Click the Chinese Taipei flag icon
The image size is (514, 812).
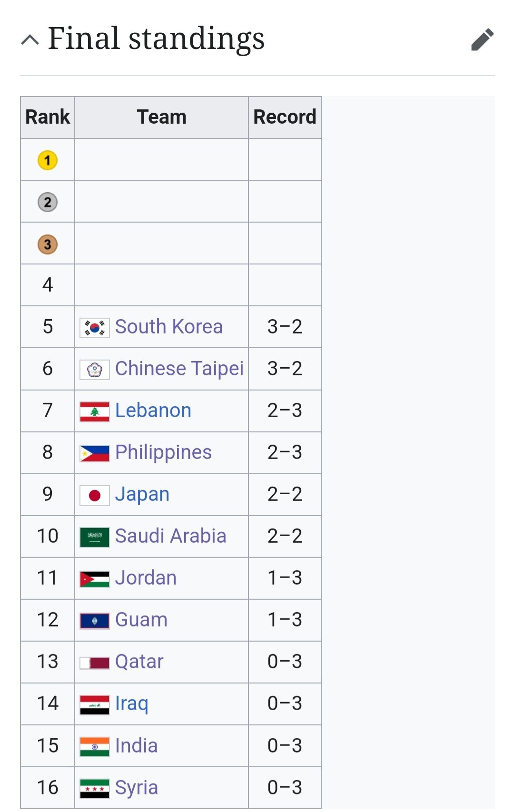pyautogui.click(x=95, y=369)
